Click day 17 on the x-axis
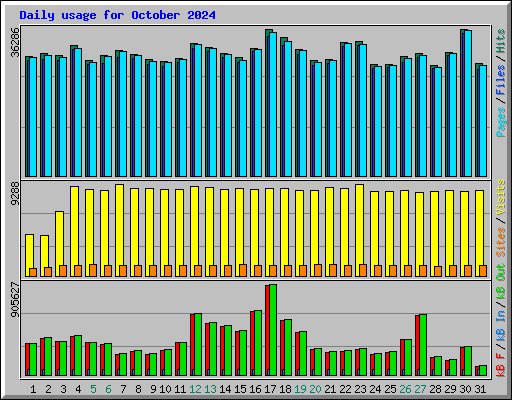 point(270,389)
